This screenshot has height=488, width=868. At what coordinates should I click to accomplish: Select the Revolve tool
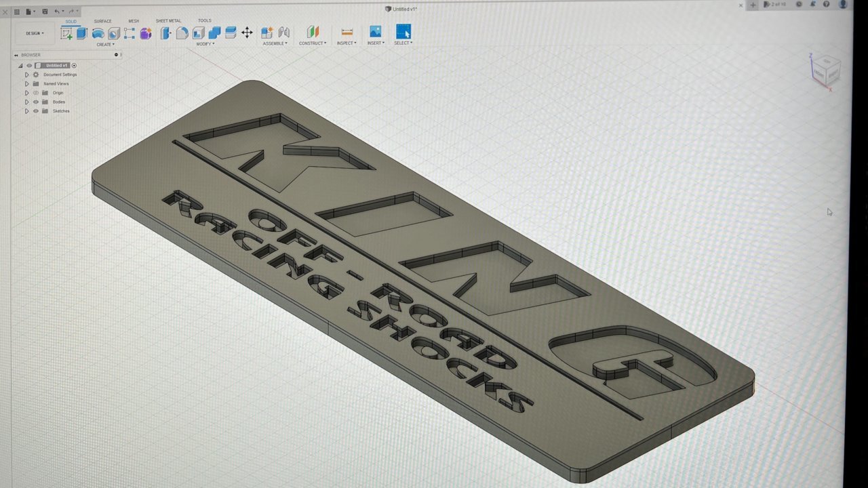(x=98, y=33)
